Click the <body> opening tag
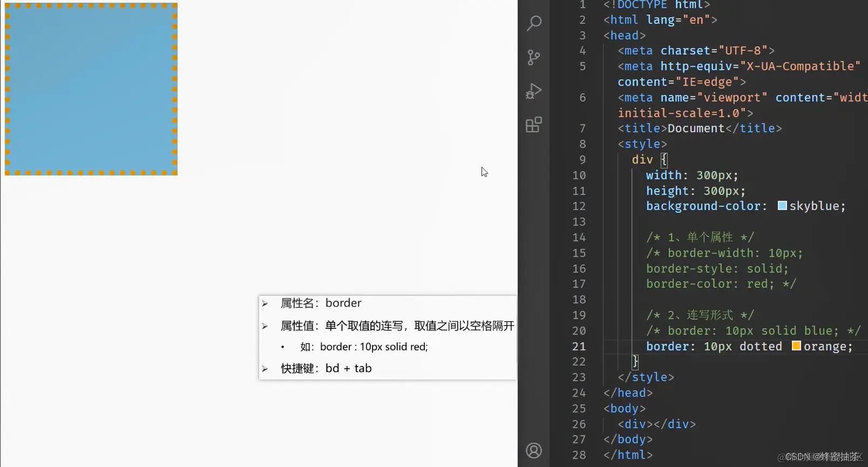 click(x=625, y=409)
